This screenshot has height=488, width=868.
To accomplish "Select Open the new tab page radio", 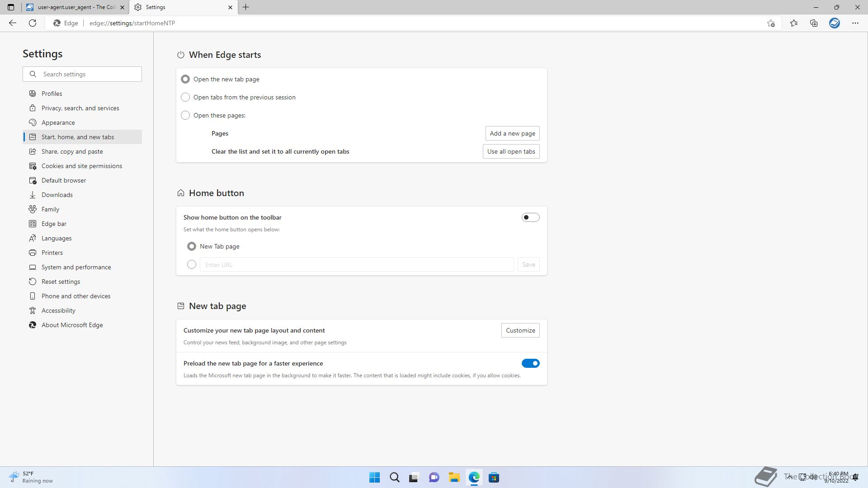I will tap(185, 79).
